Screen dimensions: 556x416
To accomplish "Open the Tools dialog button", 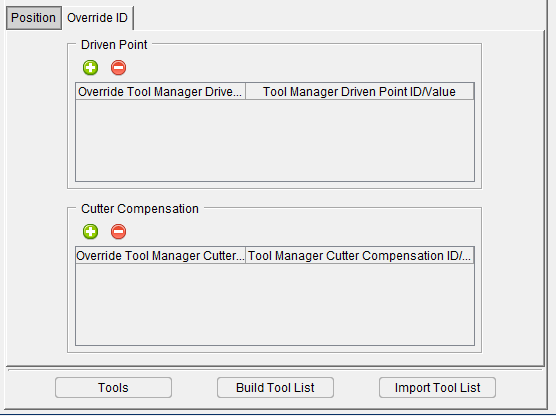I will [113, 388].
